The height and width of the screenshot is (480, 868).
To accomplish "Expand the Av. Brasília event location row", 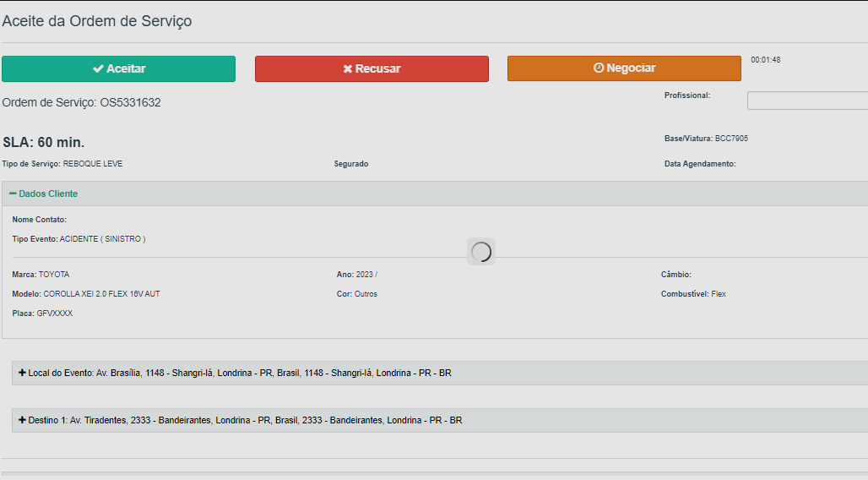I will click(440, 373).
